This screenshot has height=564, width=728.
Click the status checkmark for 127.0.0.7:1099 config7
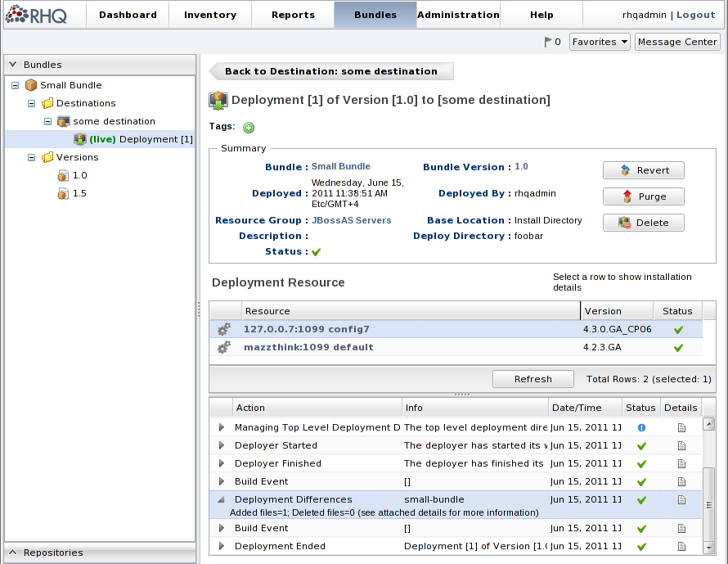(678, 329)
